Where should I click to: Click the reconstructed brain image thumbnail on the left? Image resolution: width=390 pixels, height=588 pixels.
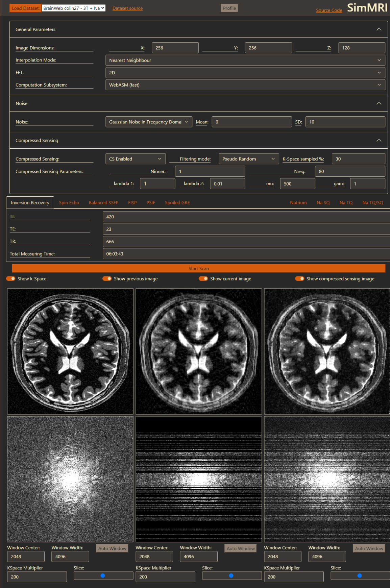click(x=70, y=351)
